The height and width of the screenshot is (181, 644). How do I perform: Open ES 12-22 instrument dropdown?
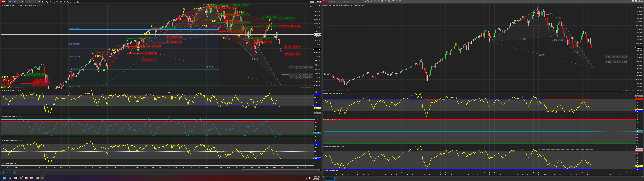[16, 2]
